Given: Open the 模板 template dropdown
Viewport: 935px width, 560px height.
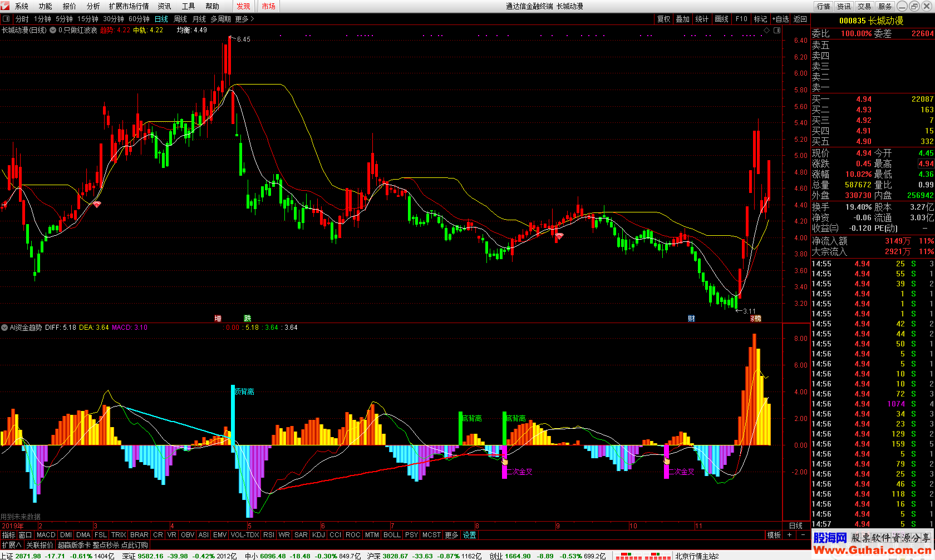Looking at the screenshot, I should coord(774,535).
